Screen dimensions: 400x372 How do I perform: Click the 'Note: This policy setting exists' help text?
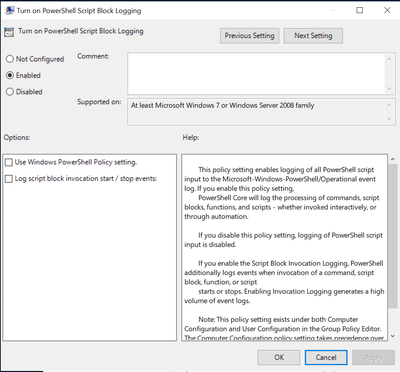pyautogui.click(x=283, y=329)
